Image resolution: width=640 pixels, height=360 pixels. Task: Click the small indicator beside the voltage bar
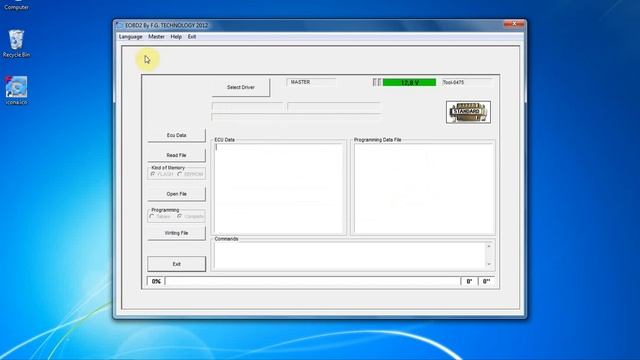click(377, 82)
